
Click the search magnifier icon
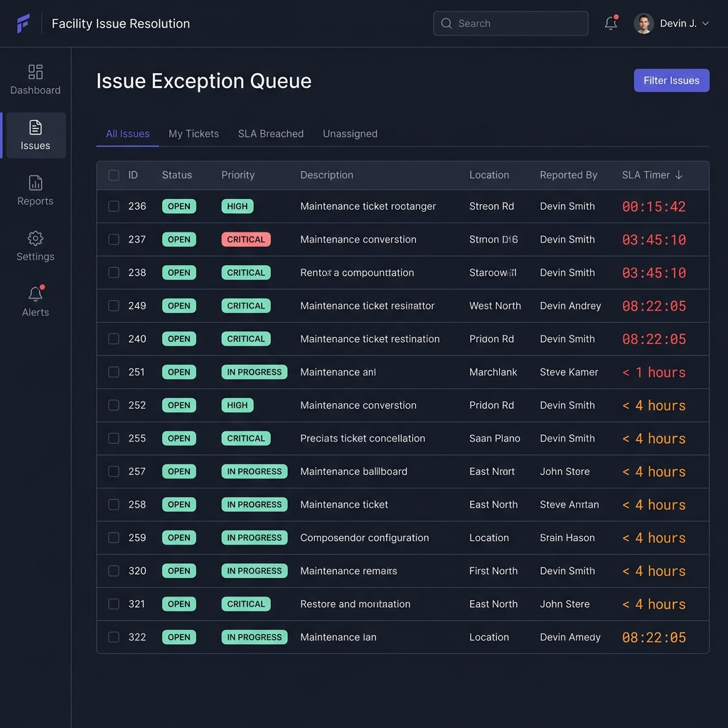tap(446, 23)
